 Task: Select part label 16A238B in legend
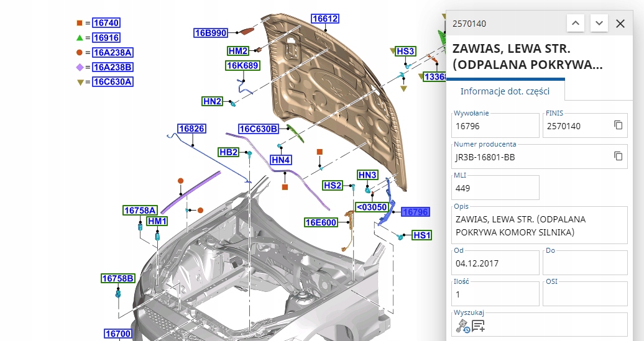tap(113, 67)
